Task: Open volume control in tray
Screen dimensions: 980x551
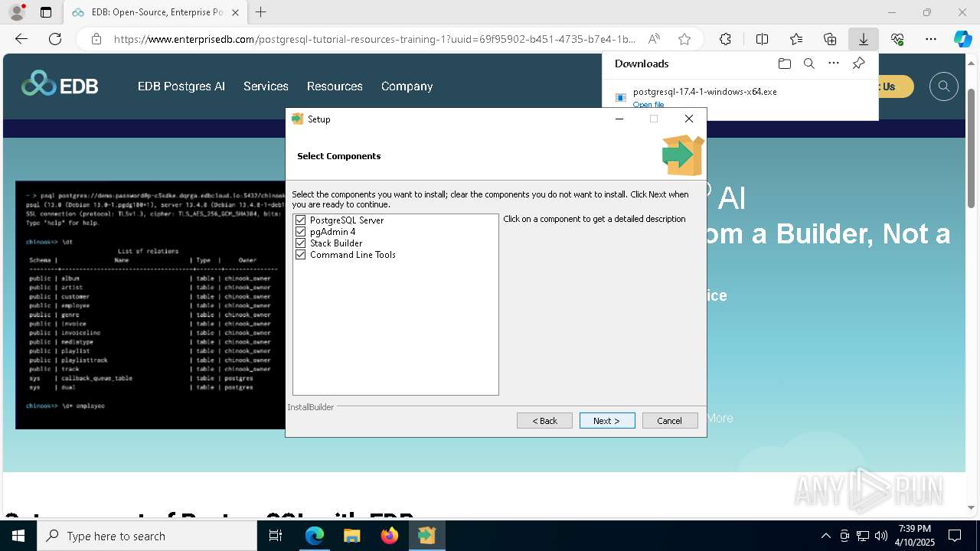Action: tap(881, 536)
